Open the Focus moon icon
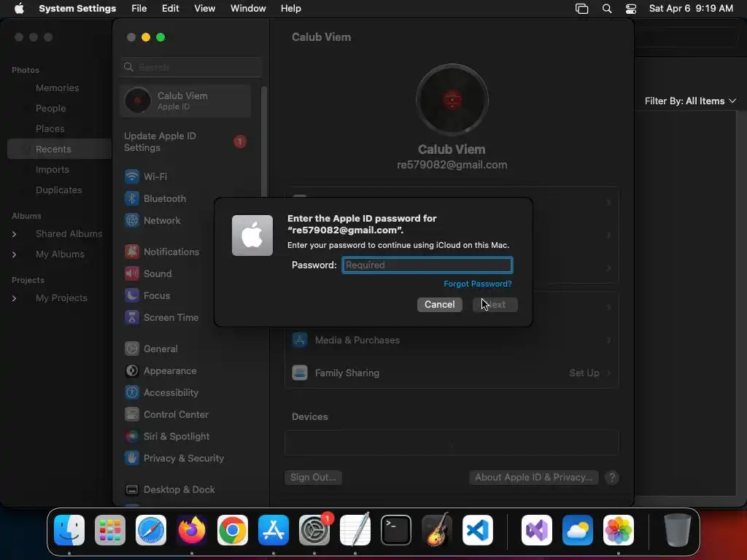The height and width of the screenshot is (560, 747). [x=132, y=295]
